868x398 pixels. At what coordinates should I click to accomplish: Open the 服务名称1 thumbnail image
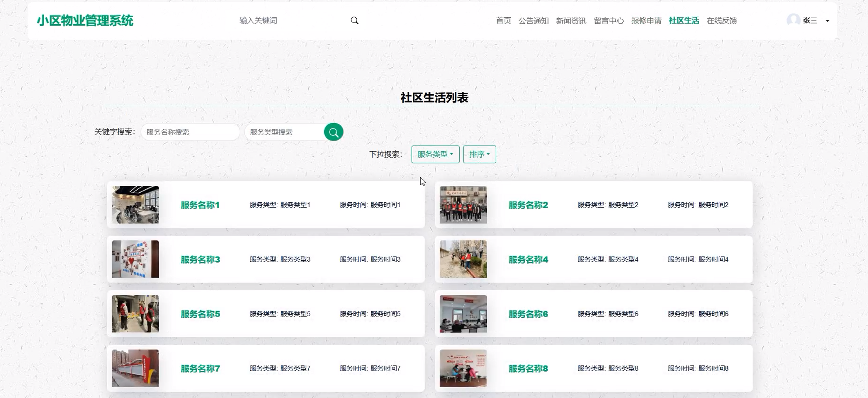(x=135, y=205)
